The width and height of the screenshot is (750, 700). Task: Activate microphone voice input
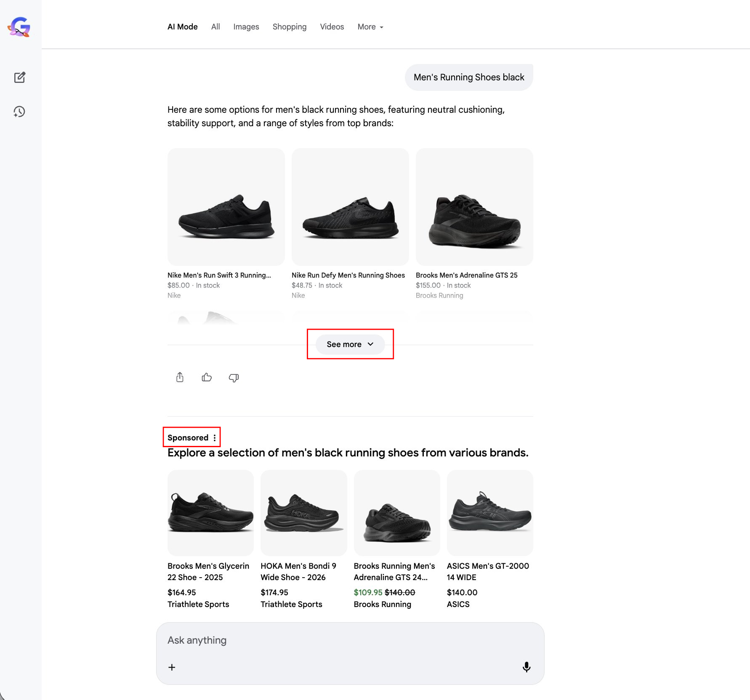click(x=526, y=667)
